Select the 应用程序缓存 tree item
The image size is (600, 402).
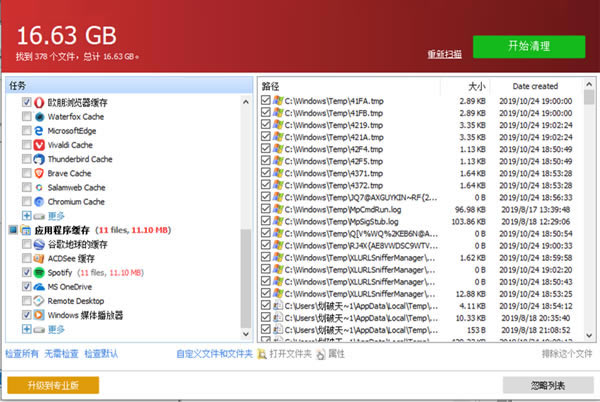coord(62,230)
